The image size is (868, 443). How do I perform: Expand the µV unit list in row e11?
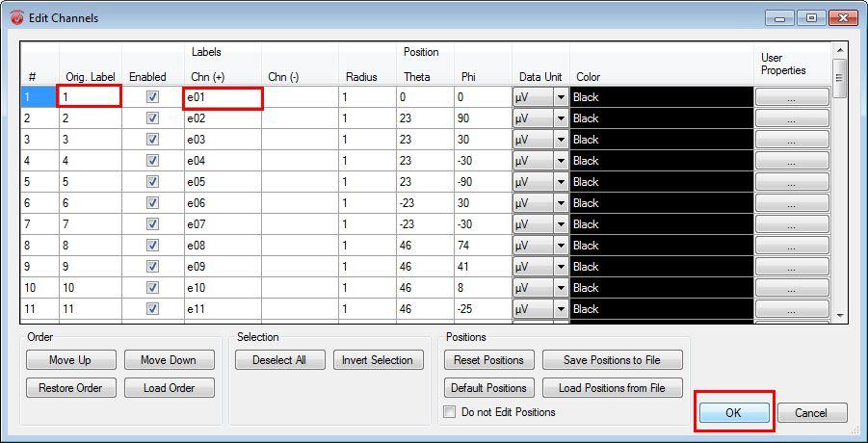pyautogui.click(x=561, y=308)
